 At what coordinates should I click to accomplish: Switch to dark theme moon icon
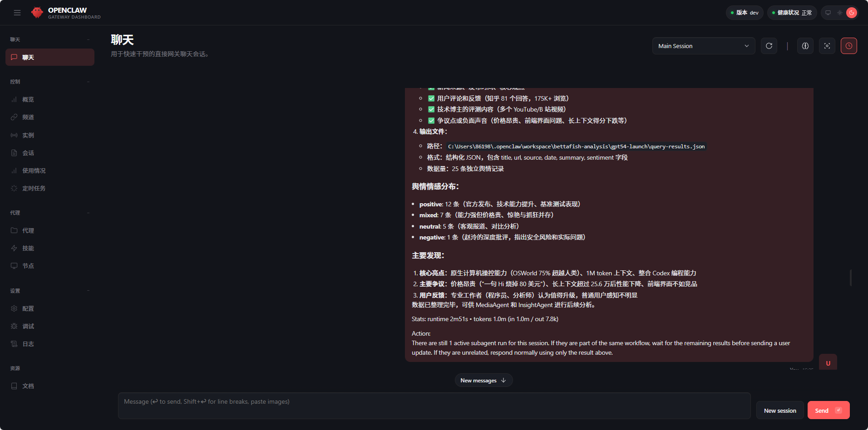[x=852, y=13]
